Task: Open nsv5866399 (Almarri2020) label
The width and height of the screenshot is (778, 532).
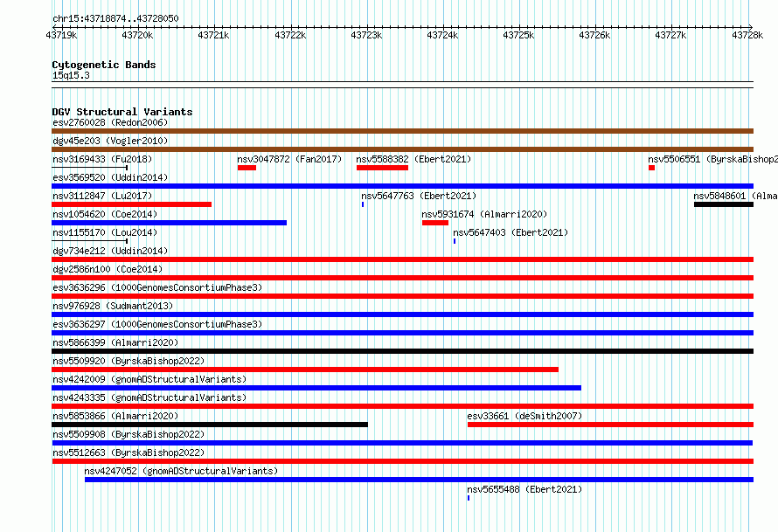Action: 115,342
